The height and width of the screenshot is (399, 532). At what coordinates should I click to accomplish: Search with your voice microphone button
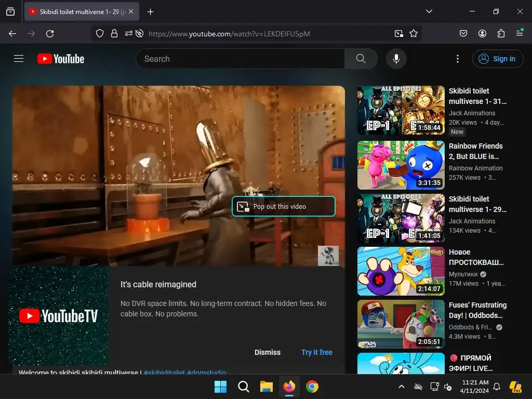point(396,59)
